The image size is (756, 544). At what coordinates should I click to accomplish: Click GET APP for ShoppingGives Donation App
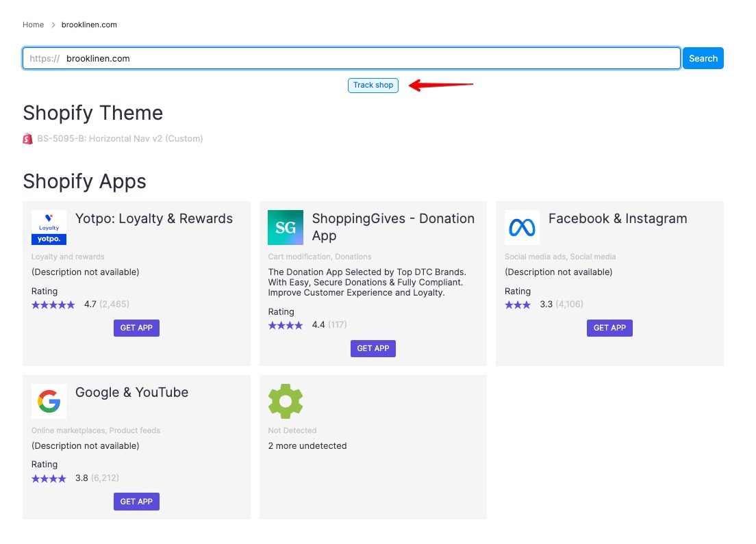tap(373, 348)
